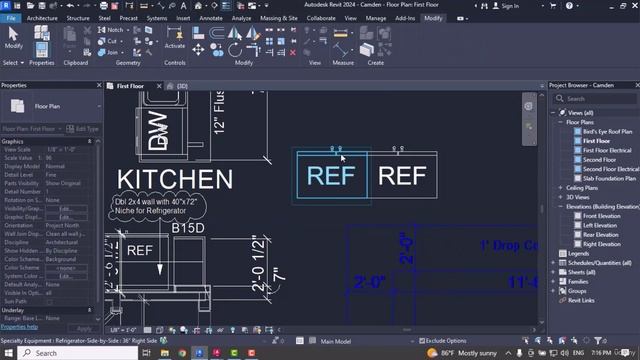Toggle the Exclude Options checkbox
The image size is (640, 360).
coord(422,340)
